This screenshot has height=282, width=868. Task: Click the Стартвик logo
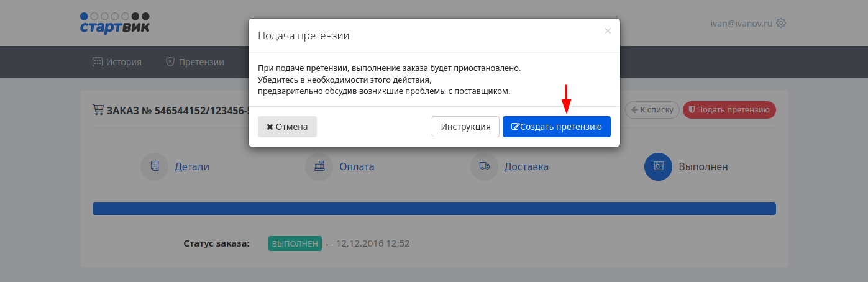tap(115, 22)
